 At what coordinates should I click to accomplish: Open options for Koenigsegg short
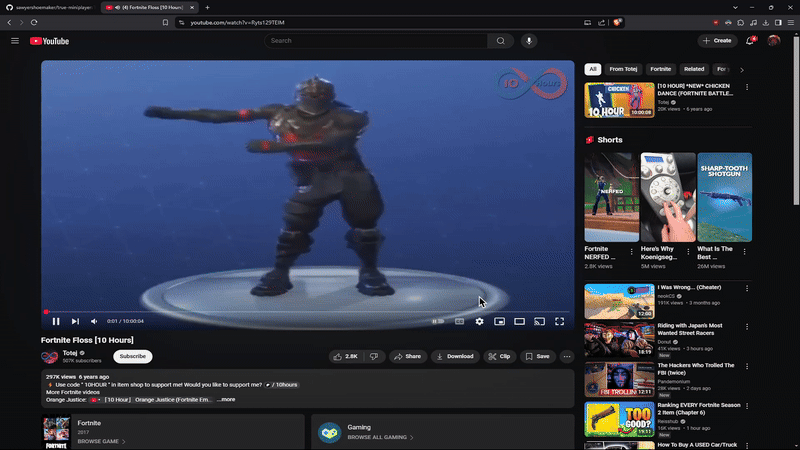point(688,252)
